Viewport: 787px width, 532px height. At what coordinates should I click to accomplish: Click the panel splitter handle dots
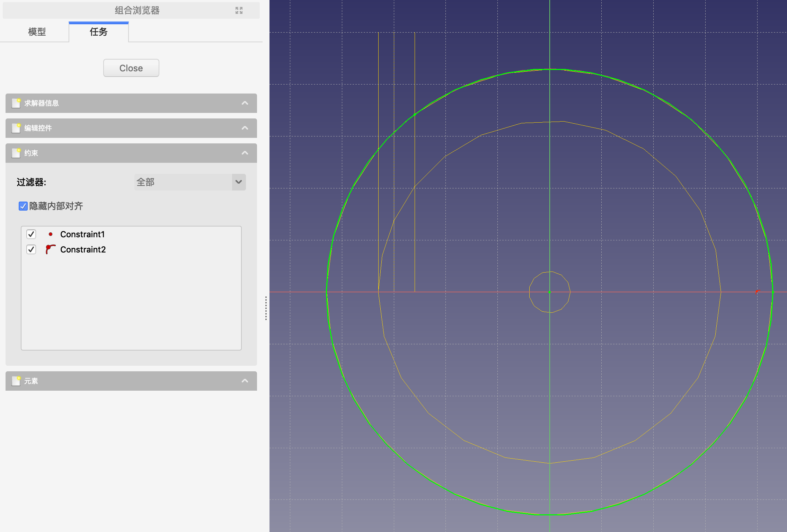[x=266, y=308]
